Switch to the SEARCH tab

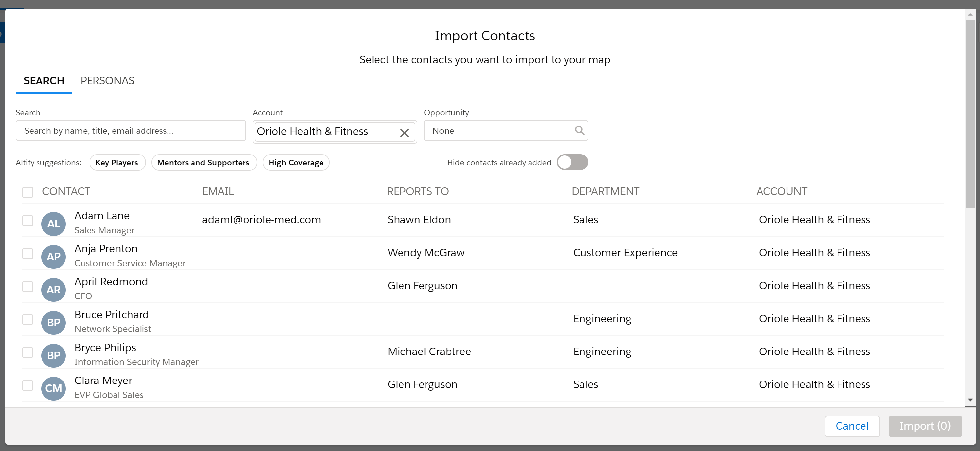pyautogui.click(x=44, y=81)
